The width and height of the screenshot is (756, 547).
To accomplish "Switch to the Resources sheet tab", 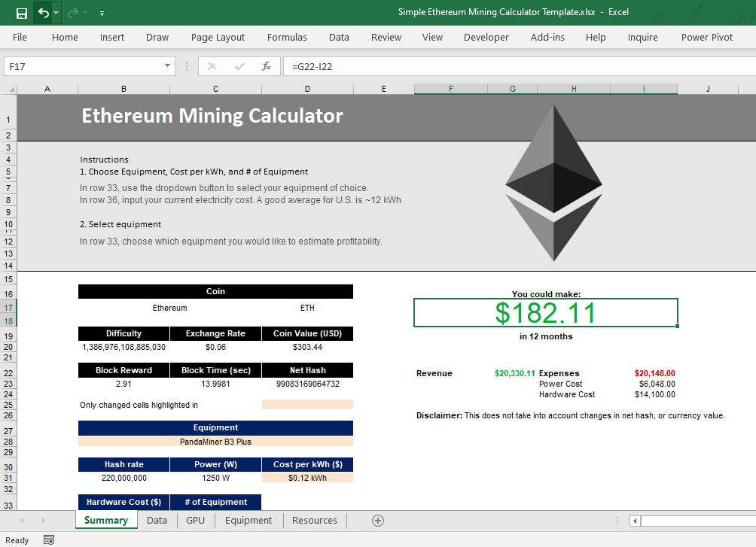I will 314,521.
